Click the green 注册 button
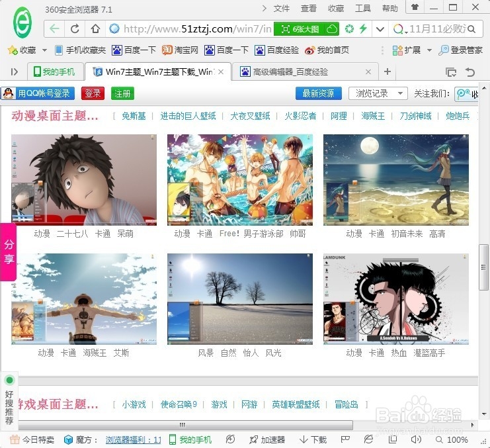 [x=122, y=93]
